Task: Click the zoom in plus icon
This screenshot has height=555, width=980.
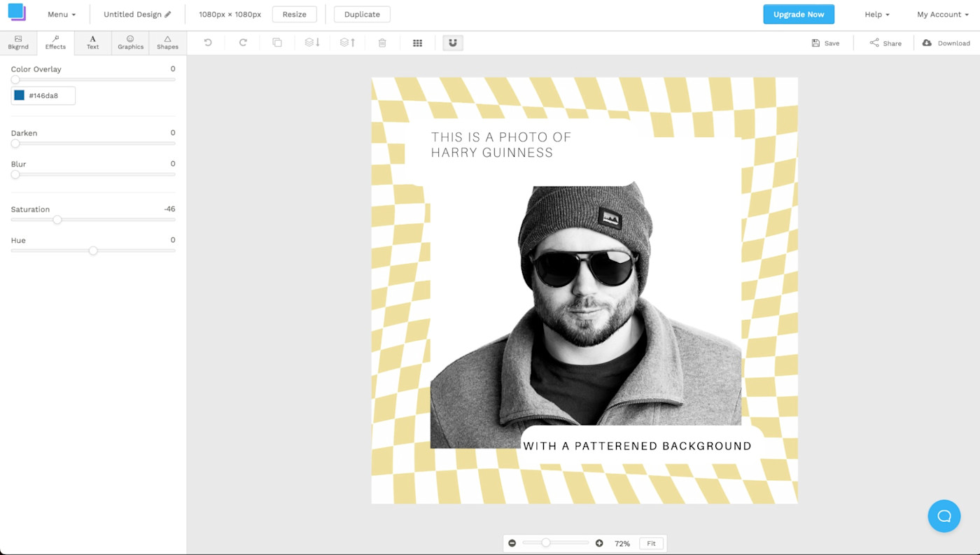Action: click(x=599, y=543)
